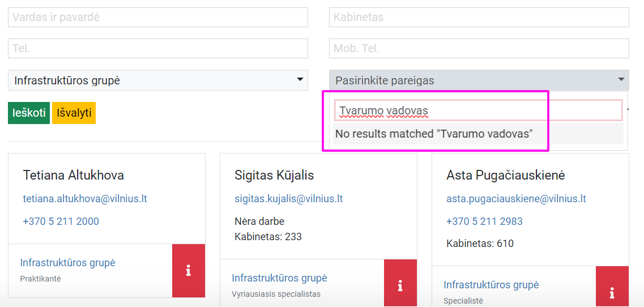This screenshot has width=644, height=307.
Task: Click asta.pugaciauskiene@vilnius.lt email link
Action: click(x=516, y=199)
